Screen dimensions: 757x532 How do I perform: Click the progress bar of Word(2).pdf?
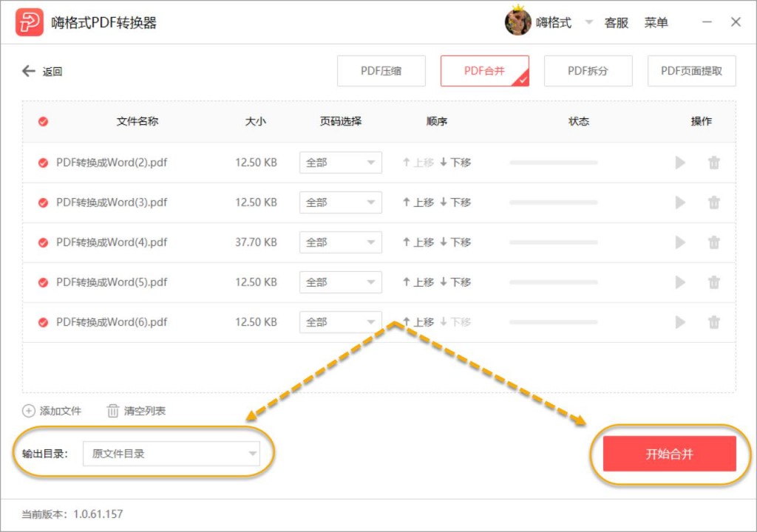click(553, 163)
